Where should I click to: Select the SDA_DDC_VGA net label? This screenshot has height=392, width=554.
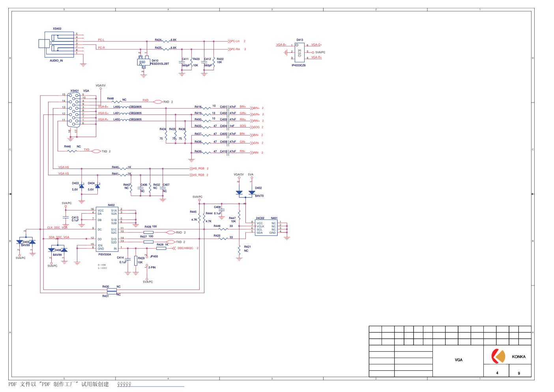point(59,237)
